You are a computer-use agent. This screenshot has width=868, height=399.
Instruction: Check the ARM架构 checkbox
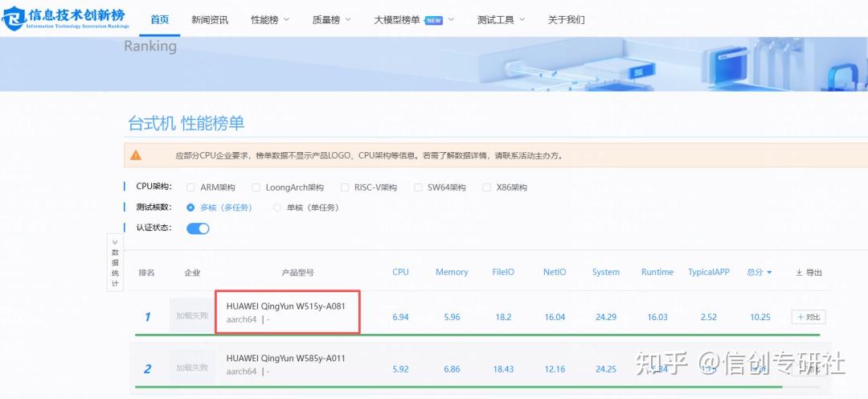coord(190,187)
